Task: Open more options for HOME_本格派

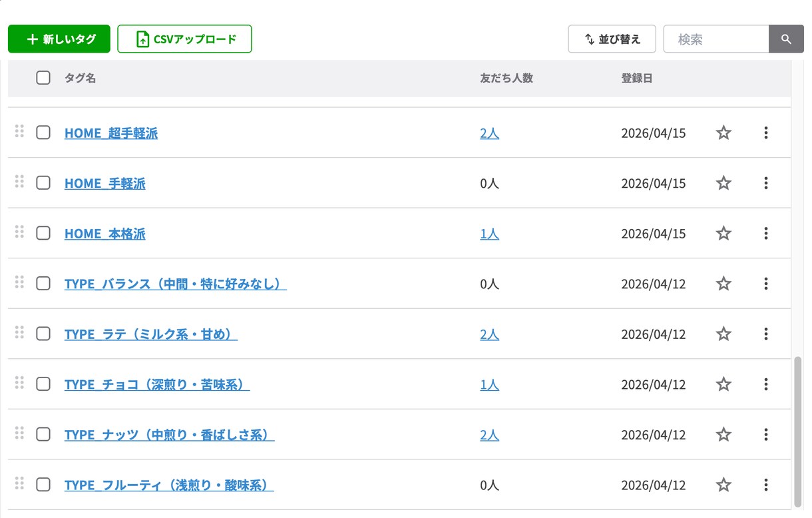Action: pyautogui.click(x=766, y=233)
